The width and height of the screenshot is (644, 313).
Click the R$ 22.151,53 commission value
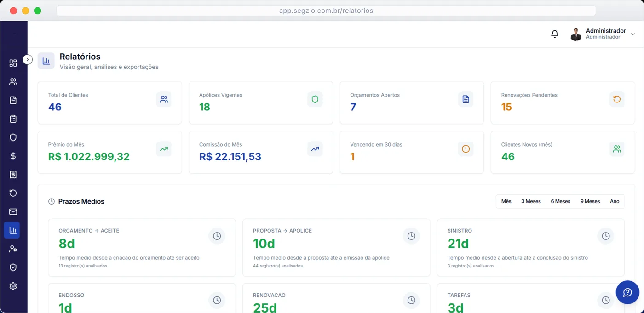click(230, 157)
